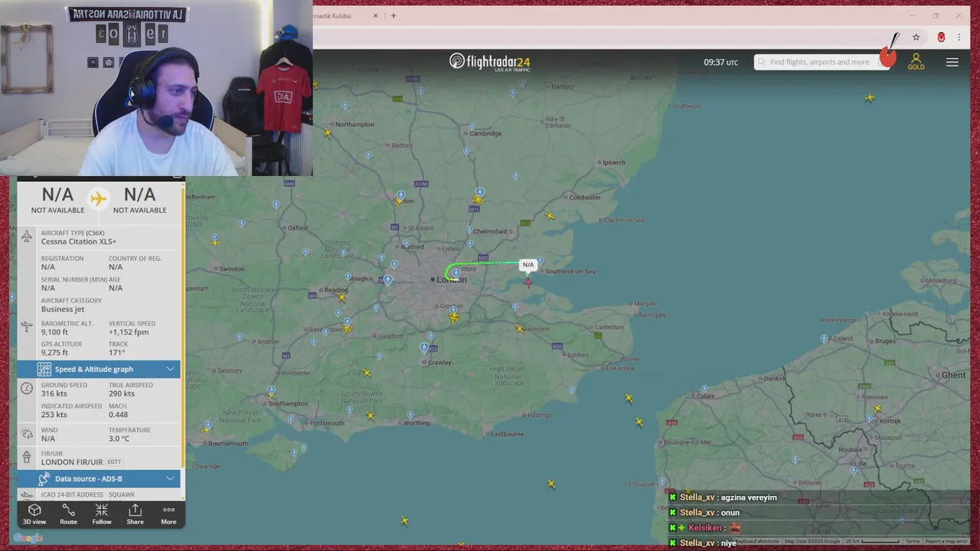
Task: Follow the selected aircraft
Action: coord(102,515)
